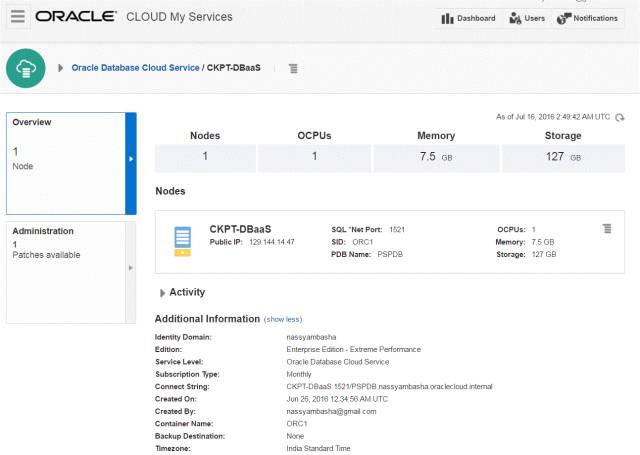Open the hamburger navigation menu
The image size is (640, 455).
click(x=17, y=17)
